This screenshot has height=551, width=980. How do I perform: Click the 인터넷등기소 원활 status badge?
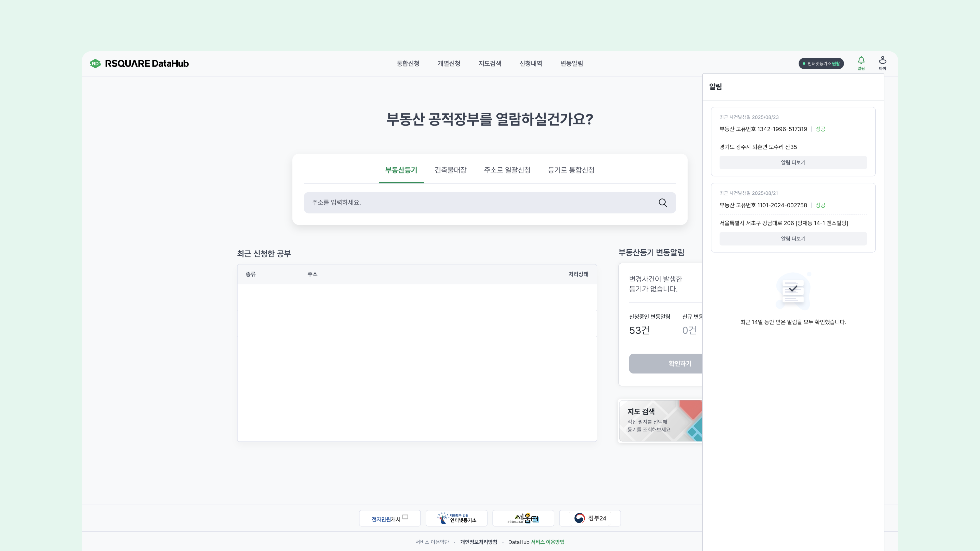[821, 64]
